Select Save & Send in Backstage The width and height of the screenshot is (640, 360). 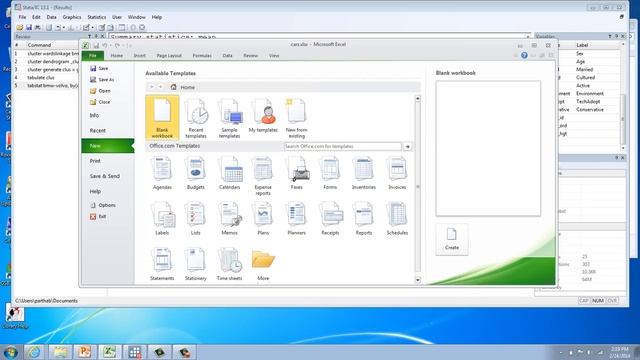[104, 176]
